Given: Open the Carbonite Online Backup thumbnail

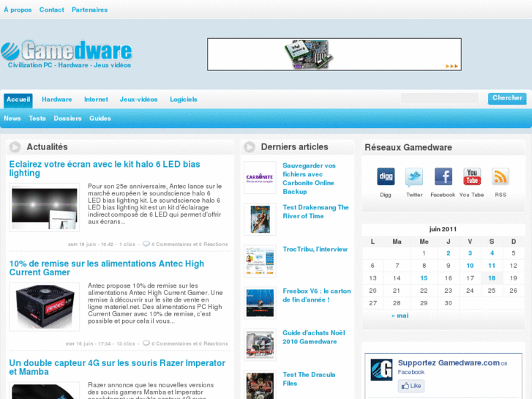Looking at the screenshot, I should point(260,178).
